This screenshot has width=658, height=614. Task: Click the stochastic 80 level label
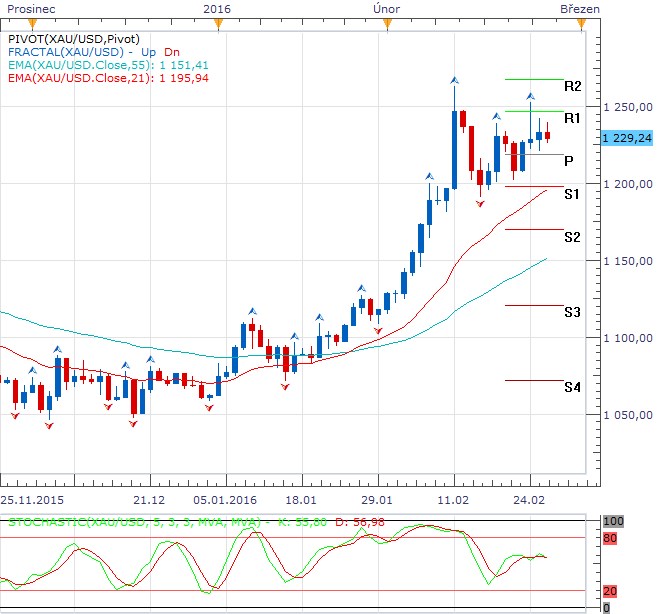click(x=610, y=538)
